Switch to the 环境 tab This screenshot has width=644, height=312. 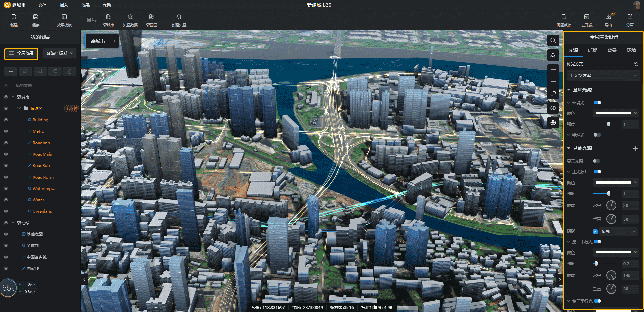coord(631,50)
